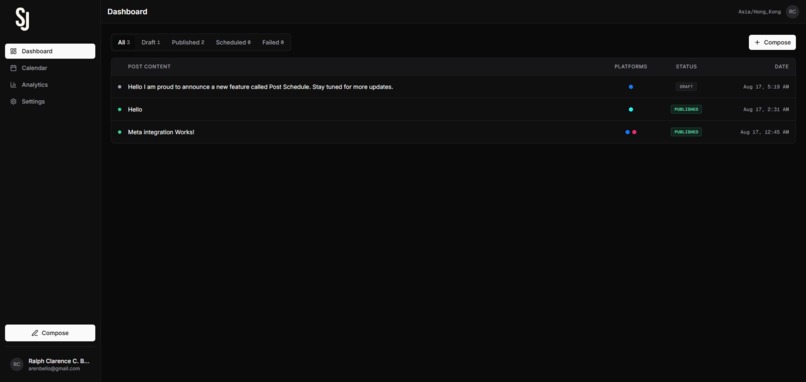Screen dimensions: 806x382
Task: Click the plus icon on top Compose
Action: pos(757,43)
